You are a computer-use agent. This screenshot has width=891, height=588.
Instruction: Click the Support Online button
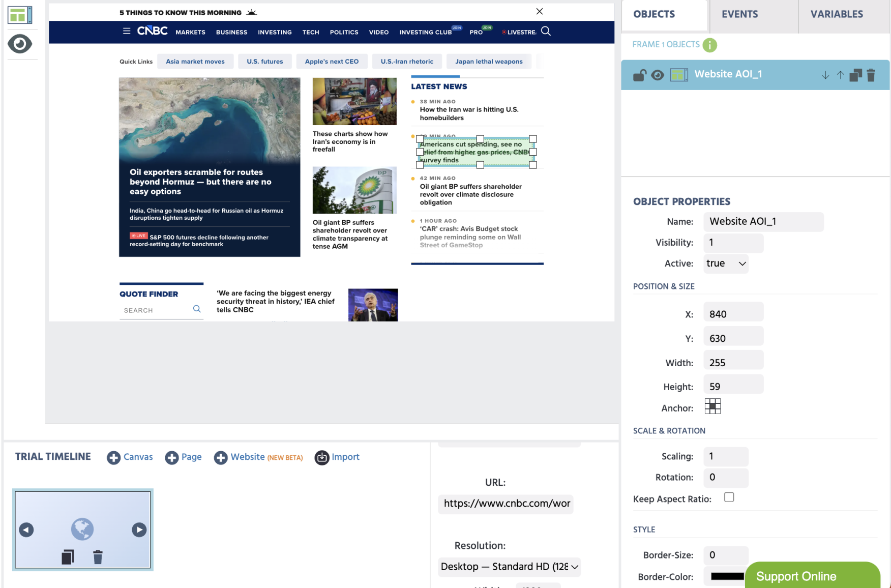[812, 575]
